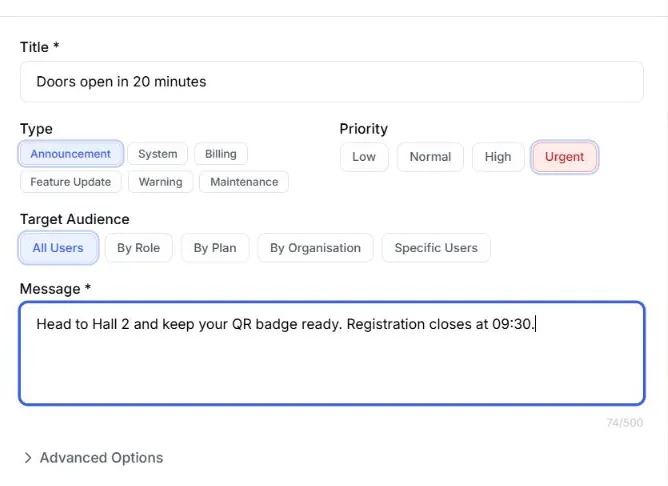668x486 pixels.
Task: Click the Priority label
Action: [363, 129]
